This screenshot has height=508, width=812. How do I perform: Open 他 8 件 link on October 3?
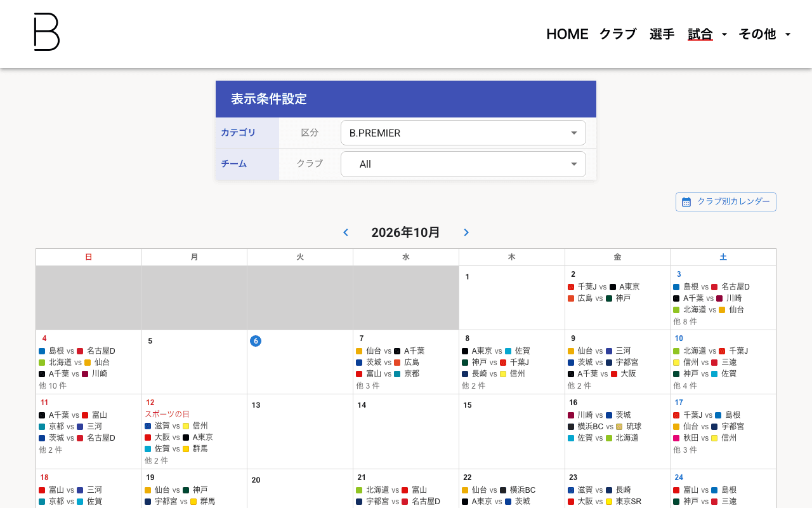(x=685, y=321)
